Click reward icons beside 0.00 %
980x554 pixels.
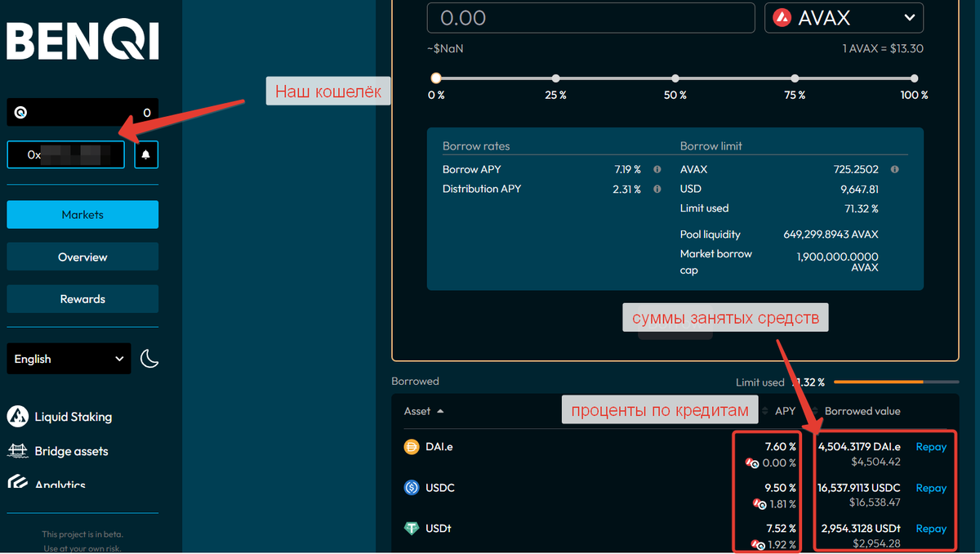click(752, 463)
